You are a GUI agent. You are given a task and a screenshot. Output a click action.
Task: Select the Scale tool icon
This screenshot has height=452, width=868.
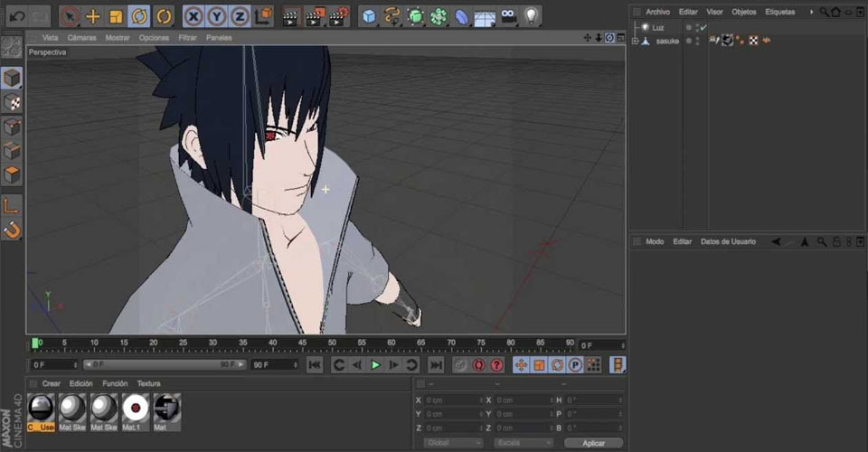(116, 16)
